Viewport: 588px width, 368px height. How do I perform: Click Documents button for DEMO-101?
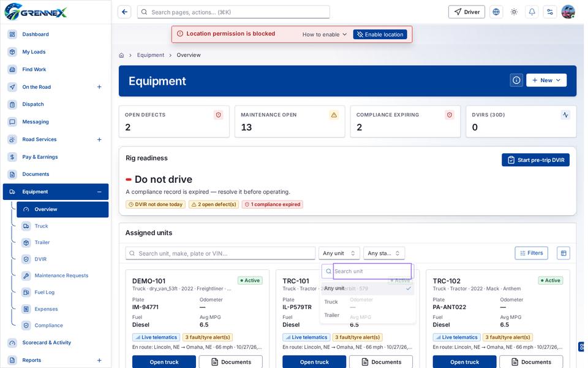[x=231, y=362]
